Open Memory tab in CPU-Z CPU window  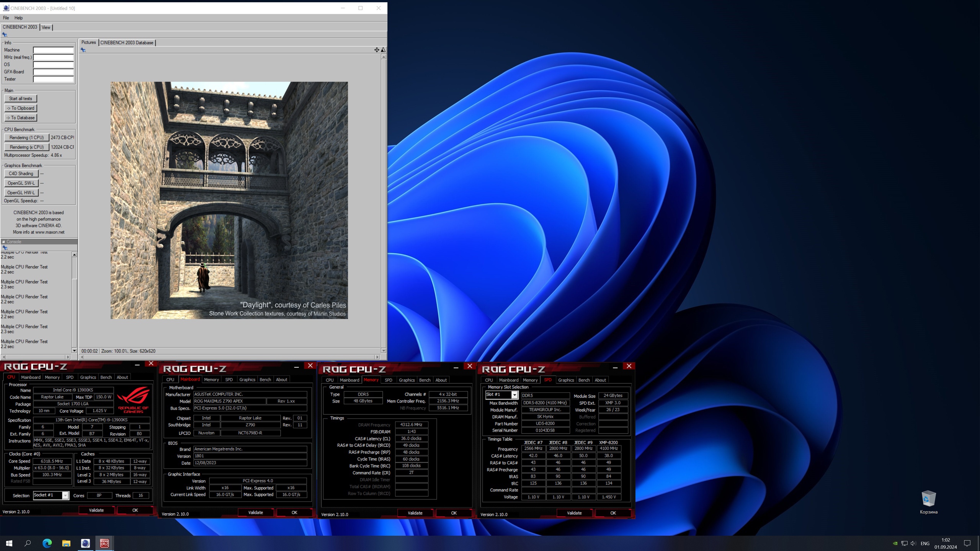[52, 377]
